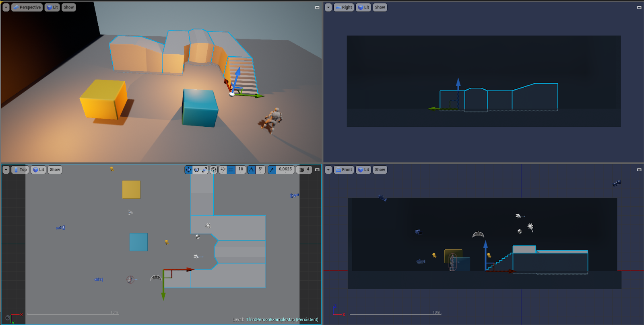This screenshot has height=325, width=644.
Task: Select the sky light dome icon in Front viewport
Action: (478, 234)
